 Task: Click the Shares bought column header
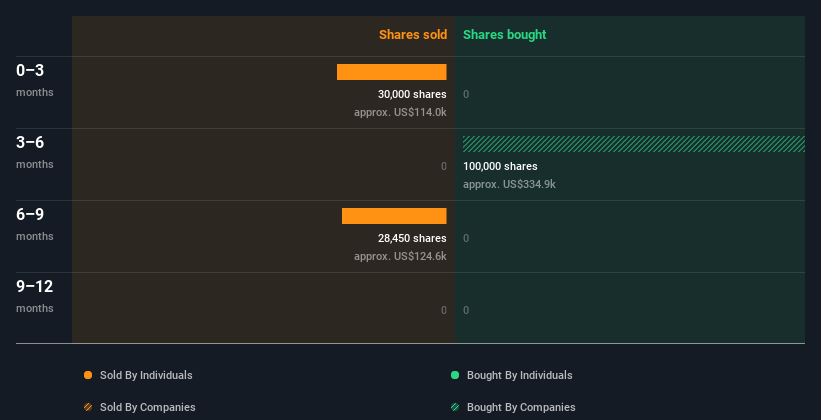pos(504,35)
